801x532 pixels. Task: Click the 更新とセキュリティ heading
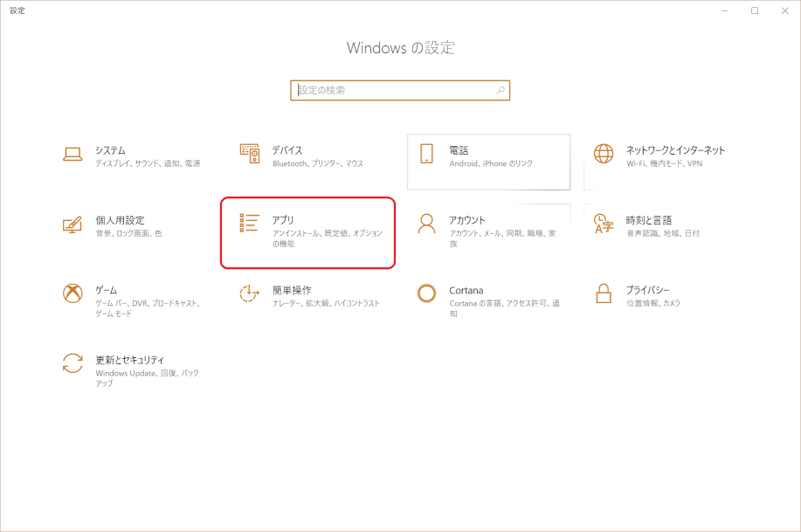130,360
